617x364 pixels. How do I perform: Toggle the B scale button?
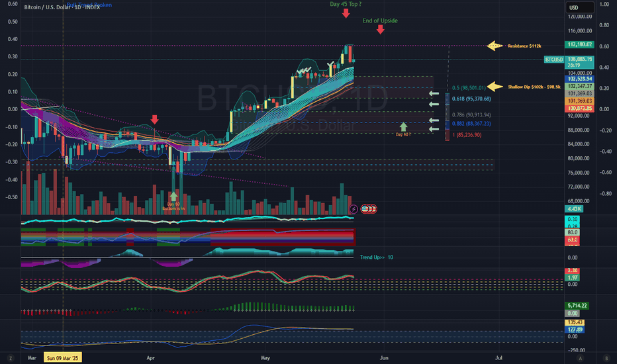point(606,358)
